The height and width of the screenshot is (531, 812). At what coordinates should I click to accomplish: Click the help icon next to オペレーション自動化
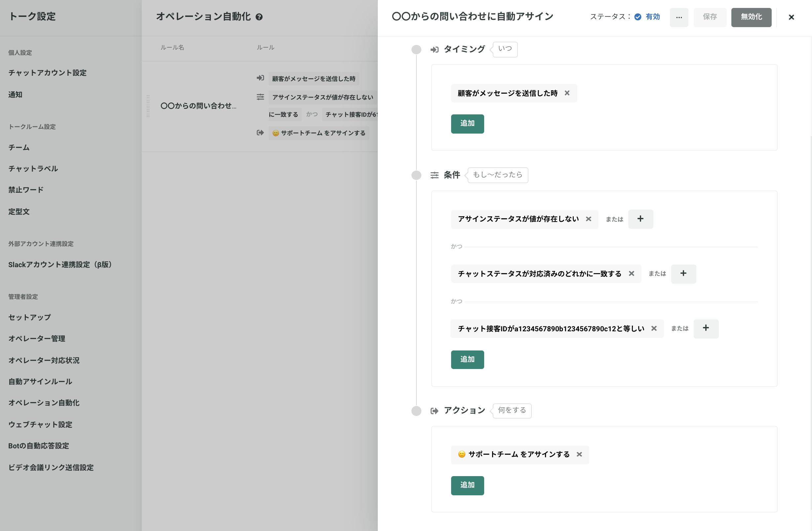coord(259,17)
